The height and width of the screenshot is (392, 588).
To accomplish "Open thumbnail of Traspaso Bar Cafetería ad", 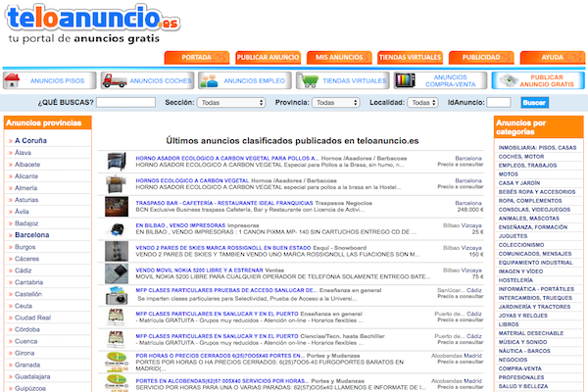I will pos(117,207).
